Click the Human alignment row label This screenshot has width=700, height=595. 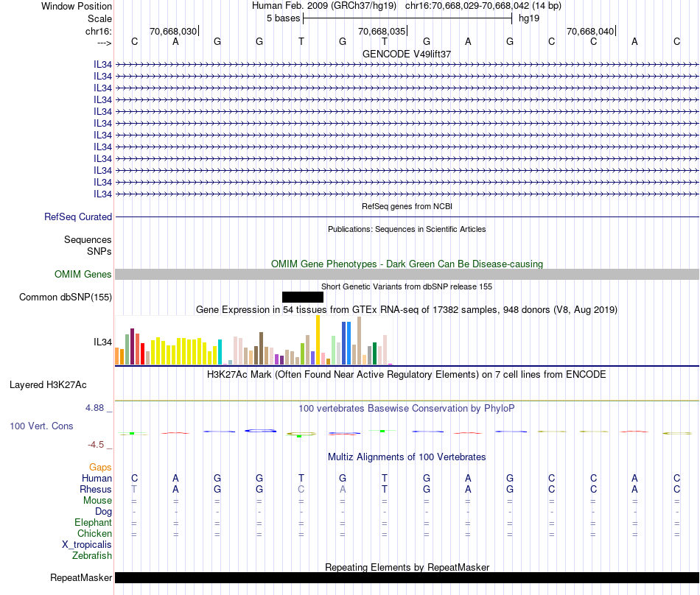pos(97,478)
